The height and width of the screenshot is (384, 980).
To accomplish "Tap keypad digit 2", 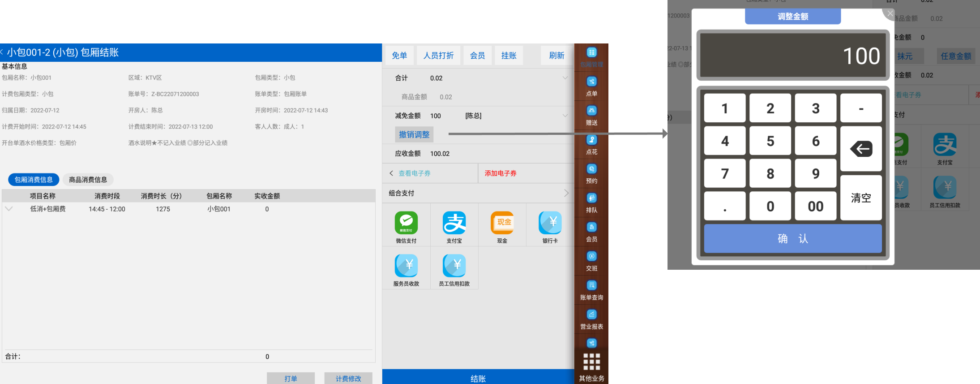I will coord(770,108).
